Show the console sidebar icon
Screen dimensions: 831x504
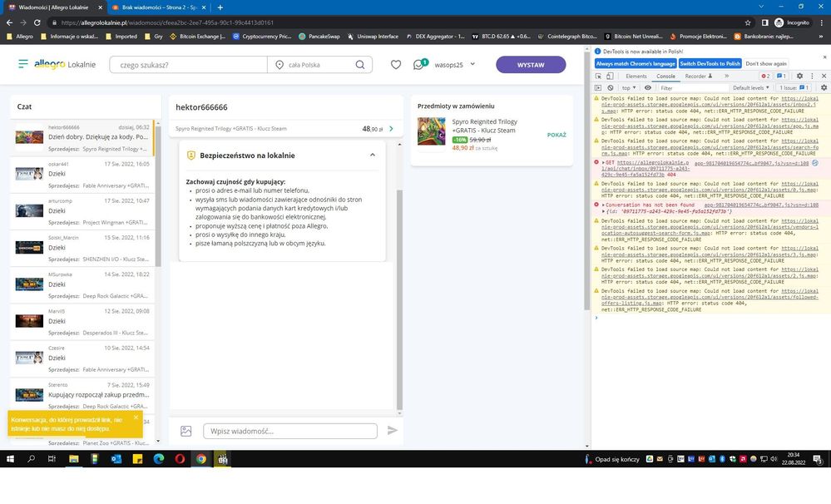(598, 88)
